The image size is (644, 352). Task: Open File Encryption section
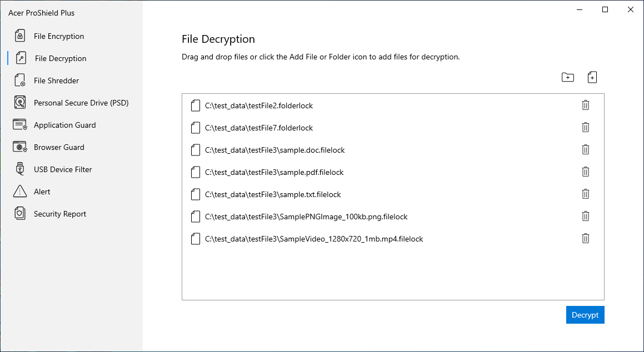[58, 36]
